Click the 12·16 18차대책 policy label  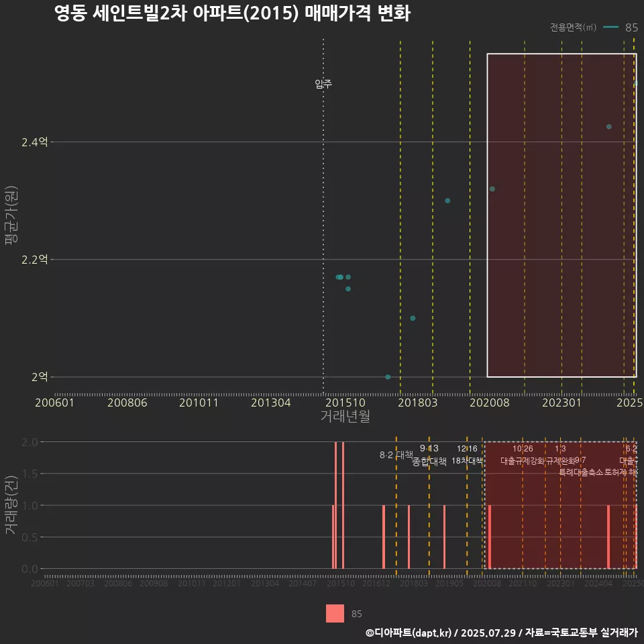[468, 455]
